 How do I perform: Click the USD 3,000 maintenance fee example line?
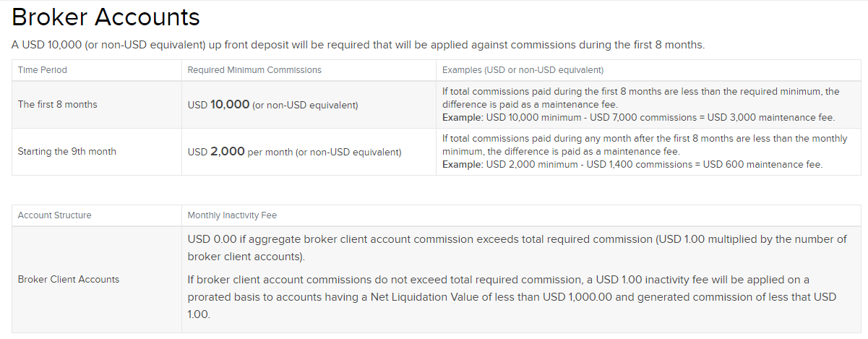point(638,117)
